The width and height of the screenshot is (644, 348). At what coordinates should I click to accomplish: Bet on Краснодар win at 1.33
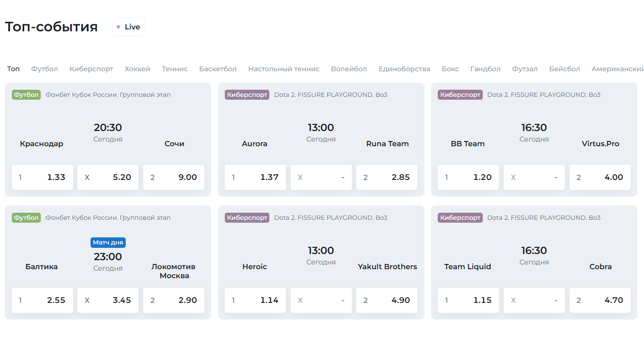pyautogui.click(x=42, y=178)
